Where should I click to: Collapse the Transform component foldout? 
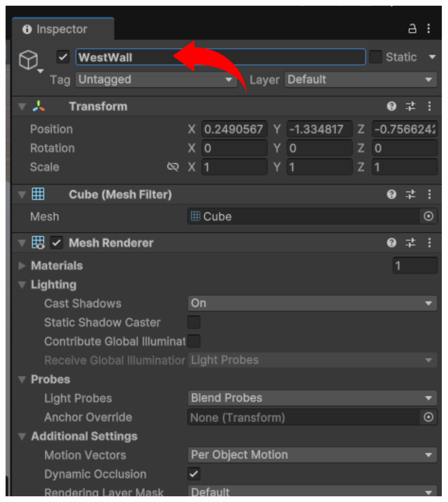22,107
